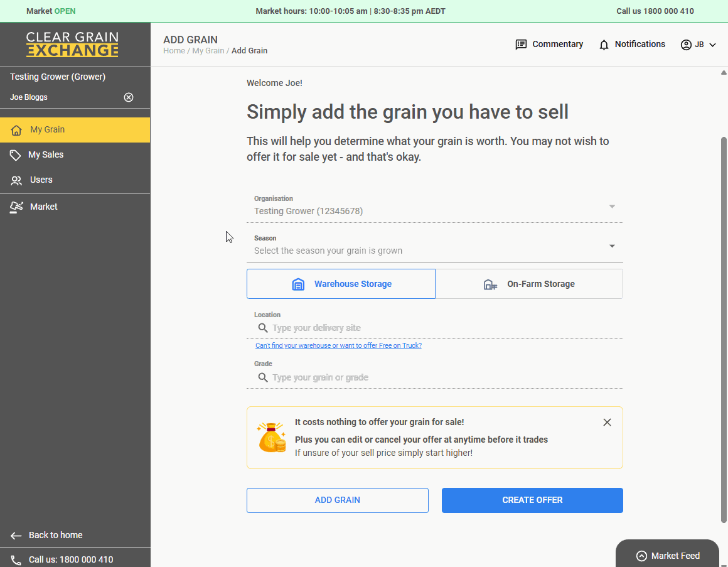Select Warehouse Storage option
The height and width of the screenshot is (567, 728).
point(341,284)
